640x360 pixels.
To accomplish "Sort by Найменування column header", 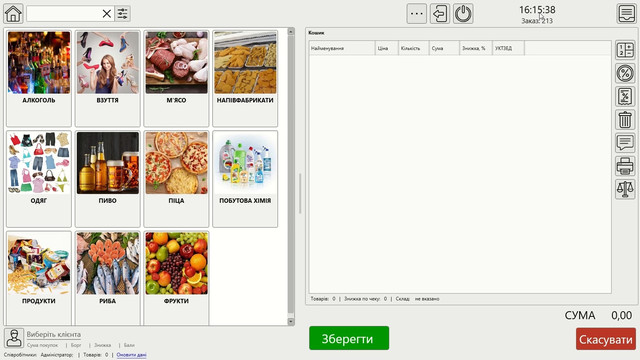I will (x=342, y=48).
